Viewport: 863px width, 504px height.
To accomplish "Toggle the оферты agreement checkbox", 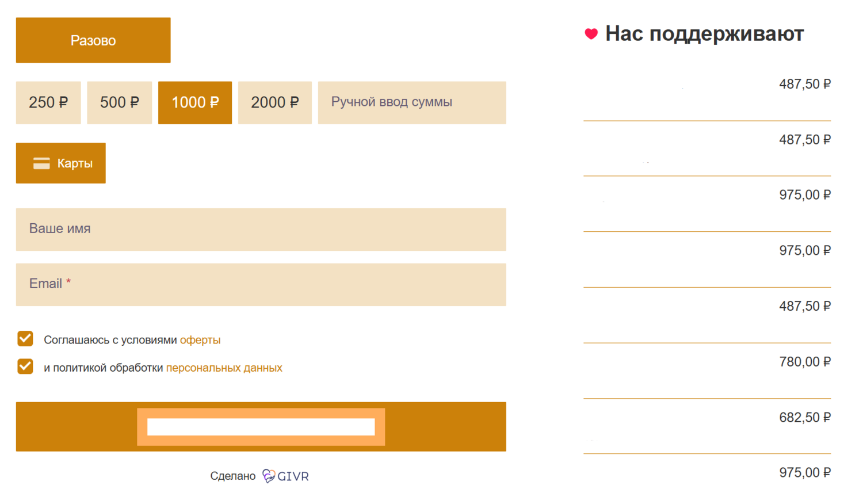I will (x=25, y=339).
